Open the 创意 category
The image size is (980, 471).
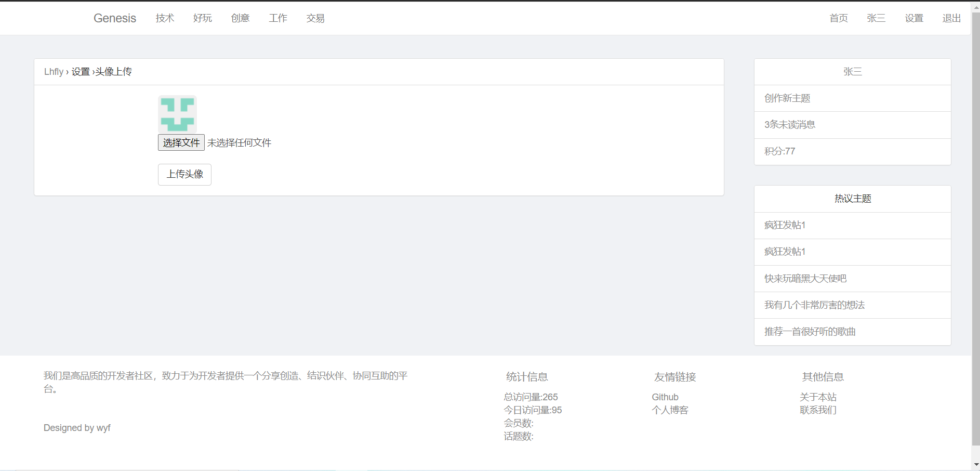click(240, 18)
